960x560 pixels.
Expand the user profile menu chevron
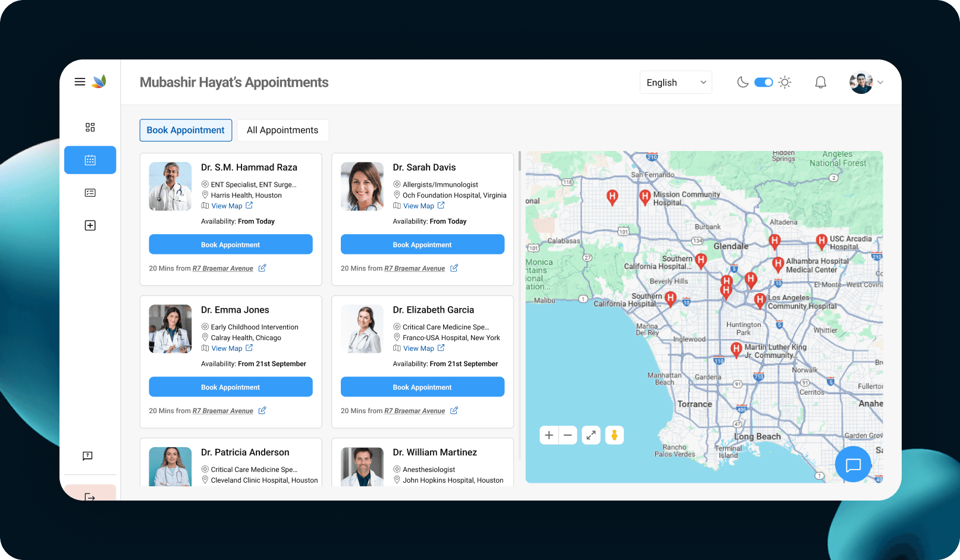pos(880,83)
